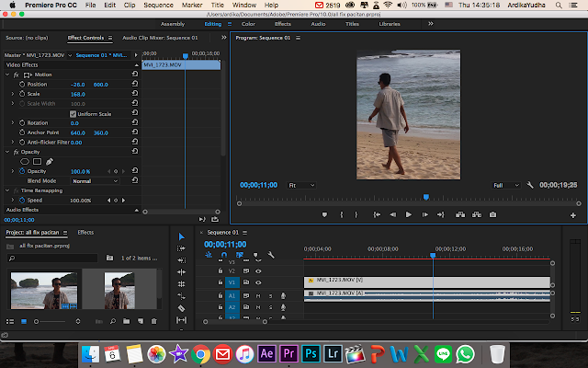The image size is (588, 368).
Task: Click the Program monitor playhead marker
Action: click(426, 197)
